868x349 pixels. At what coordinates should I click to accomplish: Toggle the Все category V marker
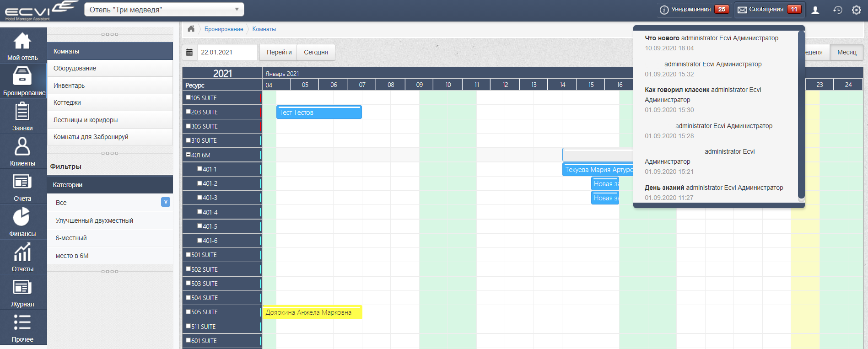click(x=166, y=202)
